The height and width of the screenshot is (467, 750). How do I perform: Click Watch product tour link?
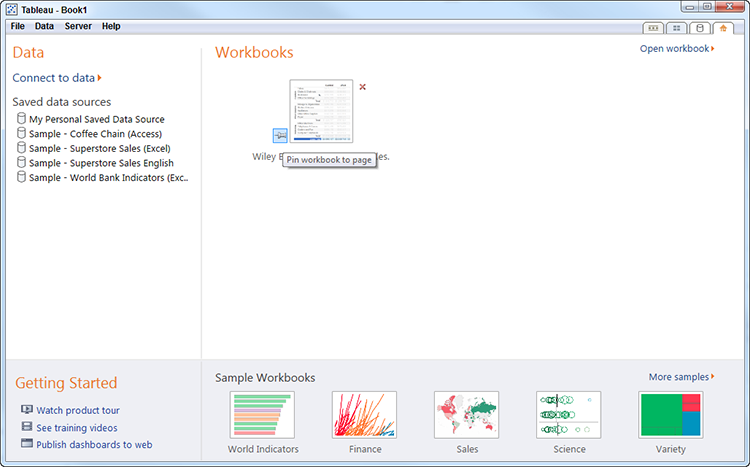(78, 411)
